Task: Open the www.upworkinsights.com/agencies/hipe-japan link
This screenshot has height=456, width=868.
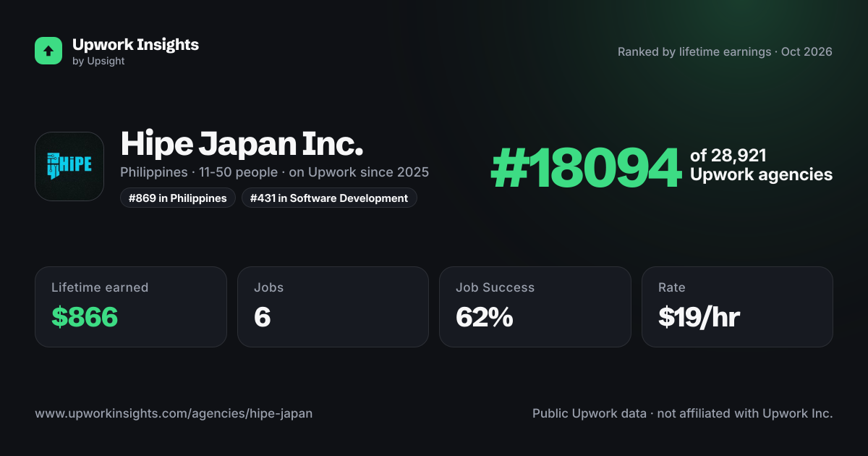Action: [x=174, y=413]
